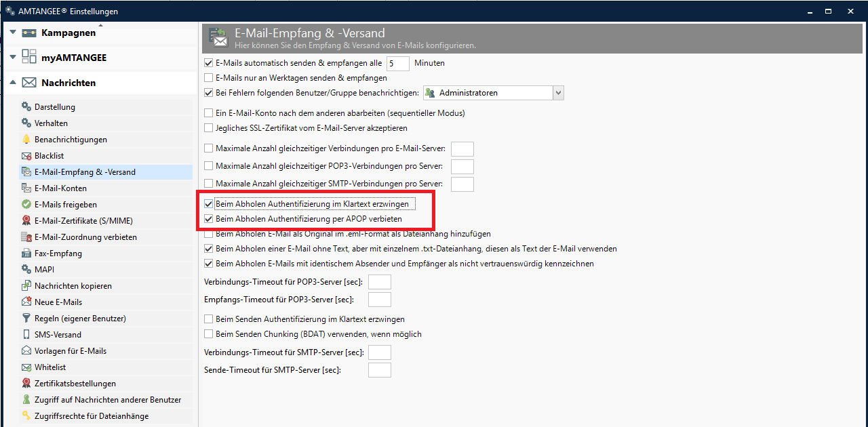Click the AMTANGEE app icon in title bar
The width and height of the screenshot is (868, 427).
pyautogui.click(x=10, y=11)
